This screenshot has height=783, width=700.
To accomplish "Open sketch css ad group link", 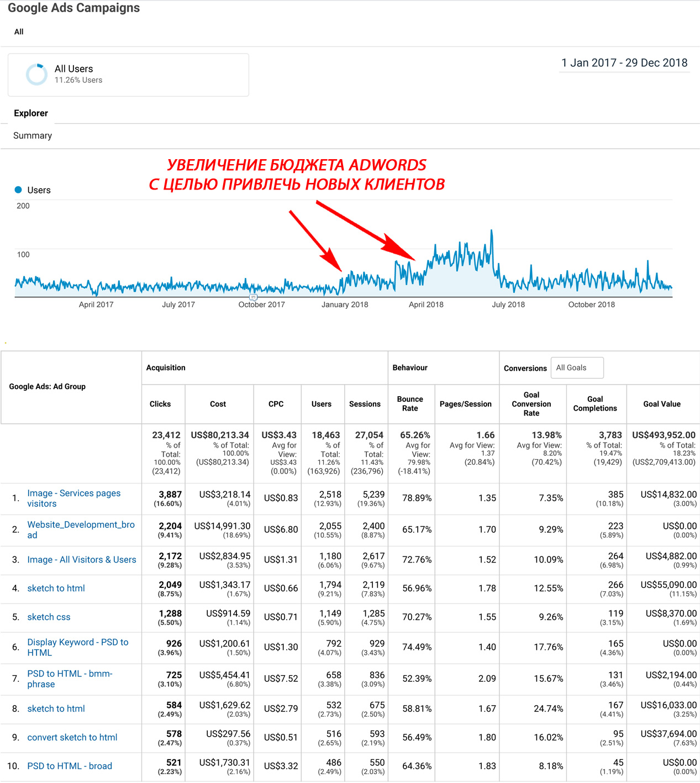I will (49, 617).
